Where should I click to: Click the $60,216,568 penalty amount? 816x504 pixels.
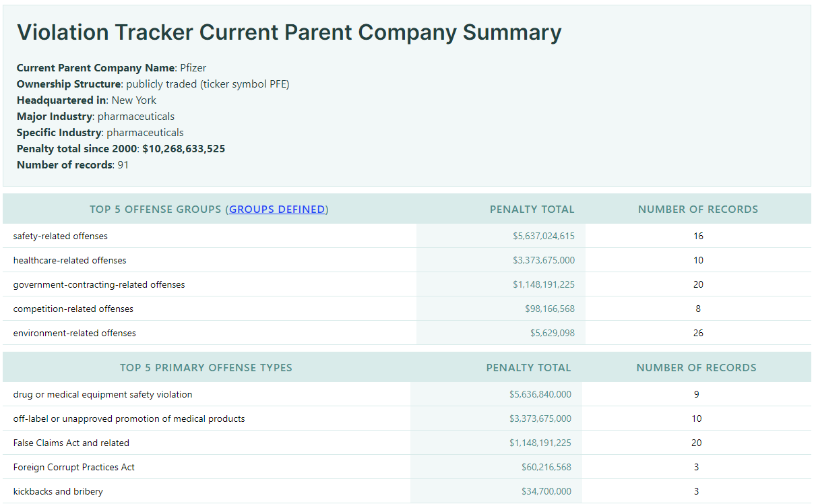(x=546, y=468)
